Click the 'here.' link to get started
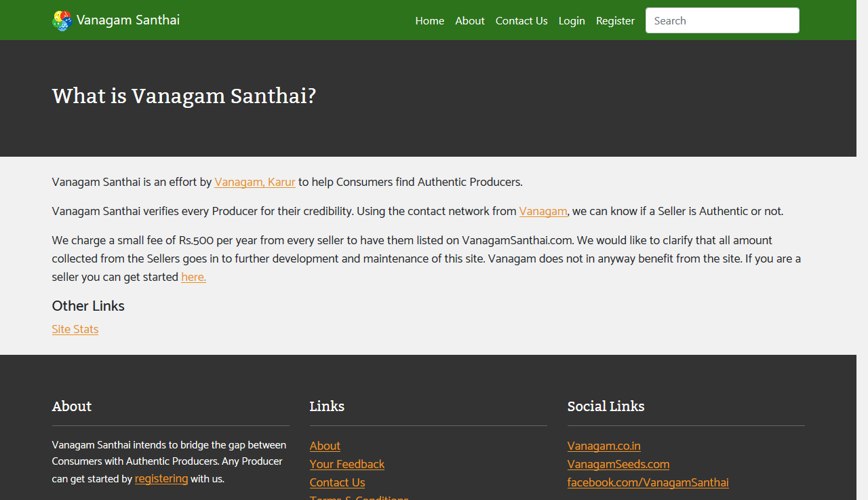Image resolution: width=868 pixels, height=500 pixels. click(193, 277)
